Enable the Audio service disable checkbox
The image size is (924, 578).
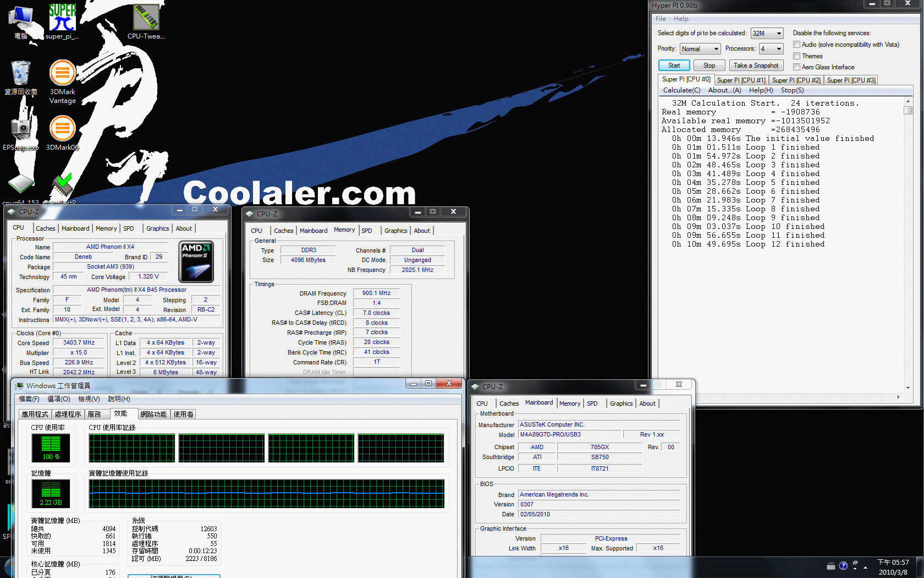click(796, 45)
